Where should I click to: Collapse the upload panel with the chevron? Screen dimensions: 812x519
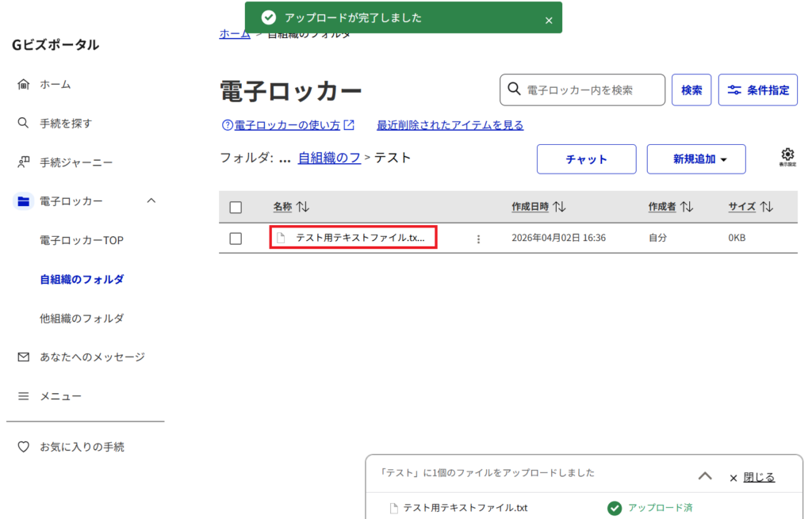(704, 477)
